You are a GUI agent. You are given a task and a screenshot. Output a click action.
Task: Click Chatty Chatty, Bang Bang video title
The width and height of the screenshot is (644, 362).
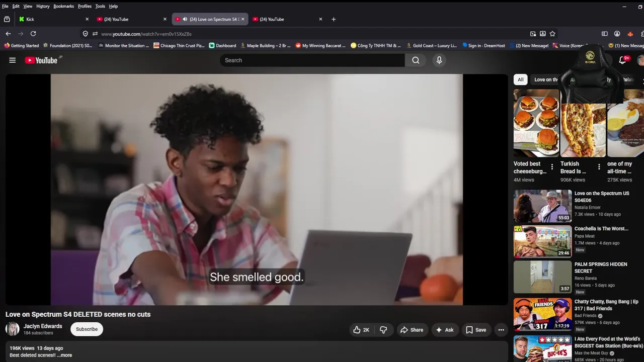(606, 305)
